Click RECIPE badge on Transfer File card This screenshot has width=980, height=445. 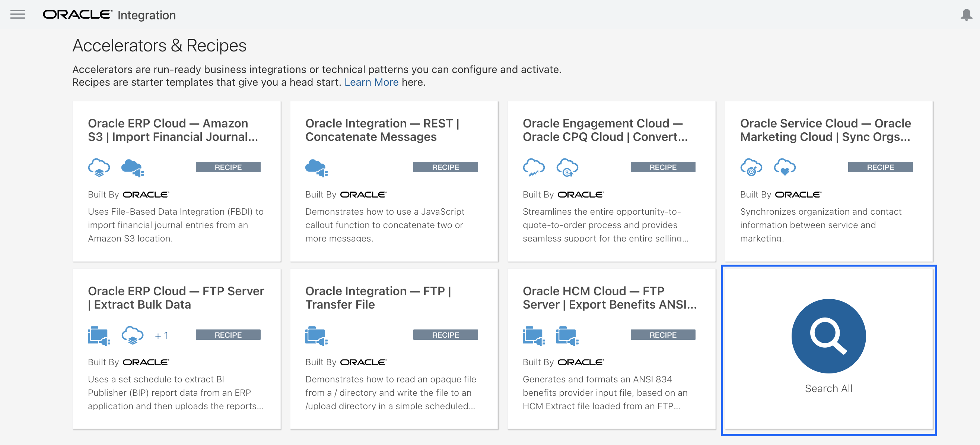(445, 335)
